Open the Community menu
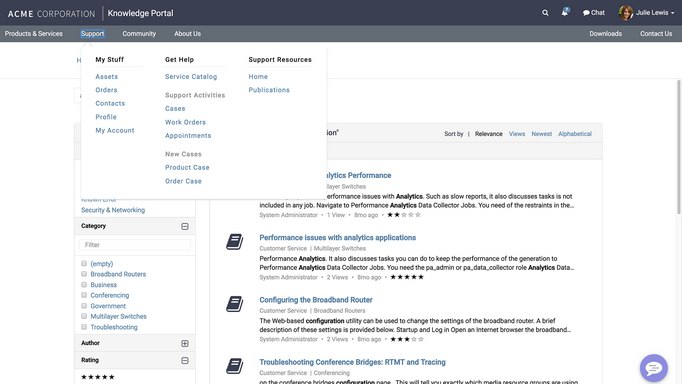The height and width of the screenshot is (384, 682). [139, 33]
